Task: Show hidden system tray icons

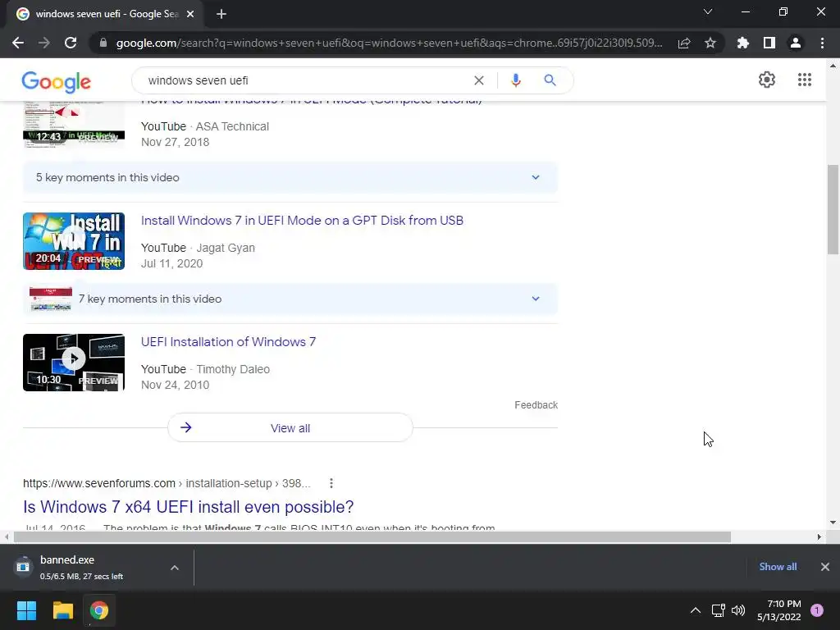Action: pyautogui.click(x=696, y=610)
